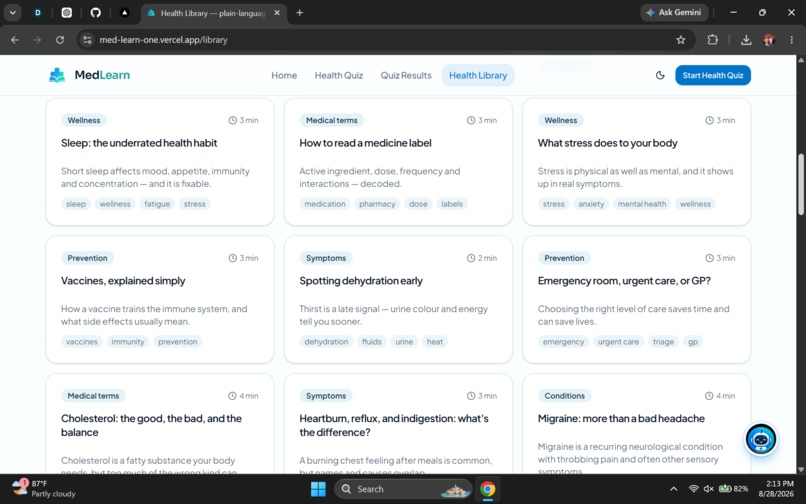The width and height of the screenshot is (806, 504).
Task: Switch to the GitHub tab
Action: pyautogui.click(x=96, y=13)
